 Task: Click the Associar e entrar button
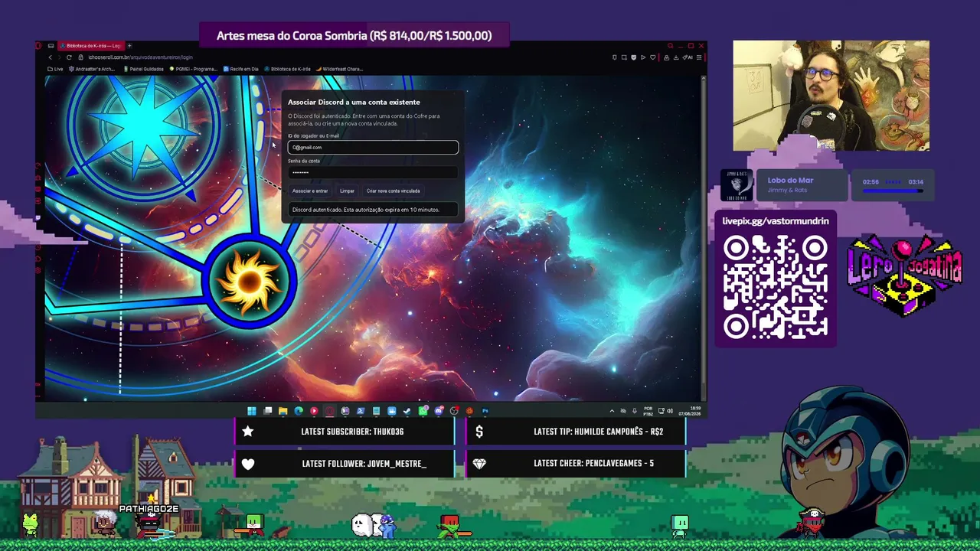click(x=310, y=191)
